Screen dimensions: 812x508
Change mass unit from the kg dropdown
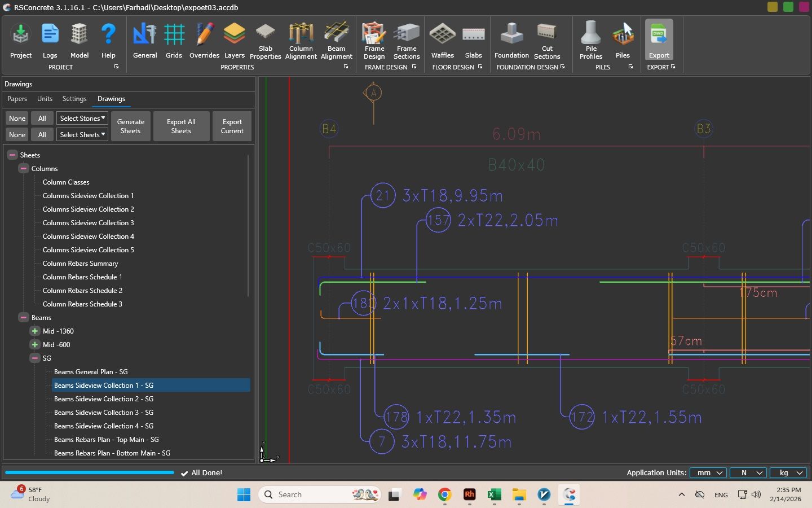click(788, 473)
